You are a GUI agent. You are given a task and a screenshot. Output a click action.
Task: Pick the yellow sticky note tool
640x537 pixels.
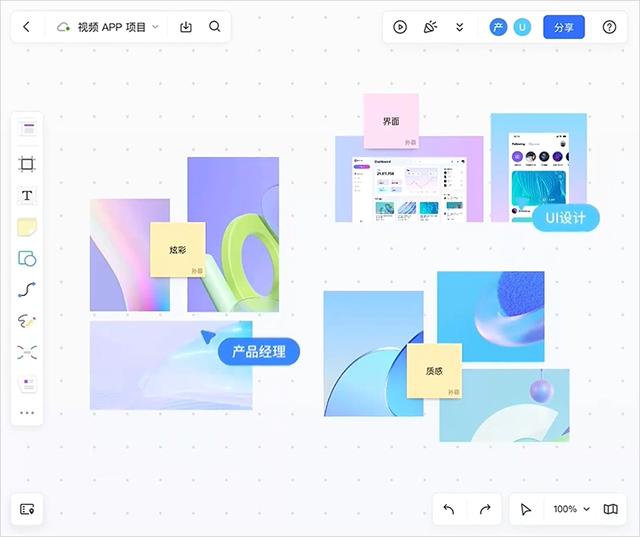pos(27,227)
